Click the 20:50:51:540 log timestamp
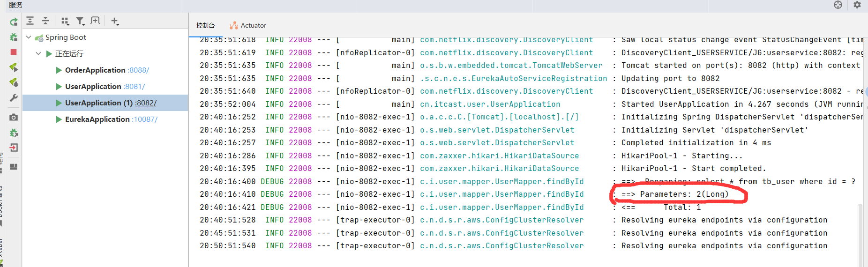This screenshot has width=868, height=267. click(228, 245)
